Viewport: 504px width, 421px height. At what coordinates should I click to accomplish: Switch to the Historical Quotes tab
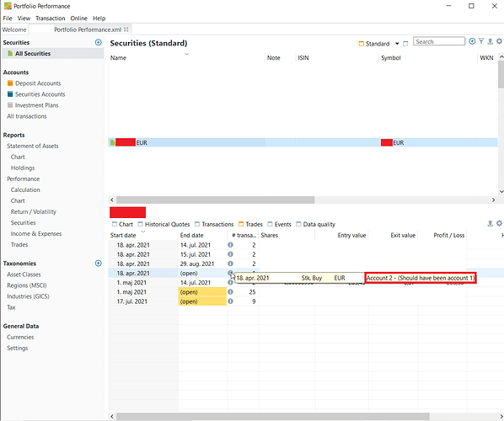click(164, 224)
